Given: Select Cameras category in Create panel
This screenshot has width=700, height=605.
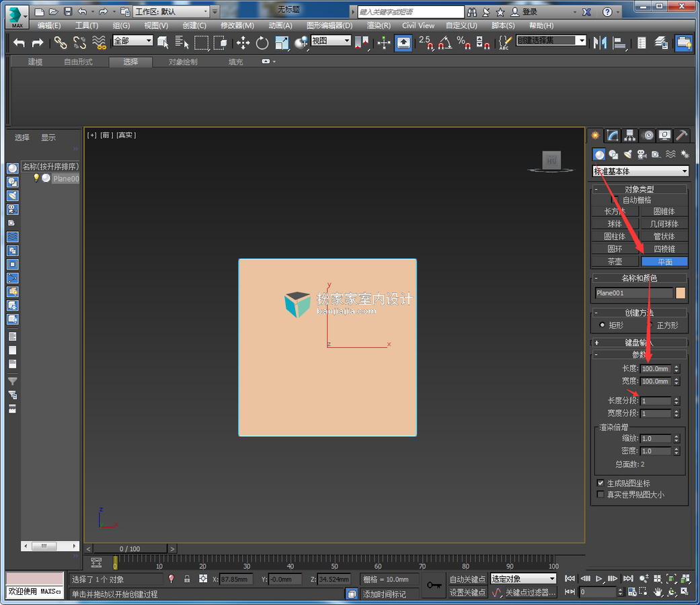Looking at the screenshot, I should [x=642, y=155].
